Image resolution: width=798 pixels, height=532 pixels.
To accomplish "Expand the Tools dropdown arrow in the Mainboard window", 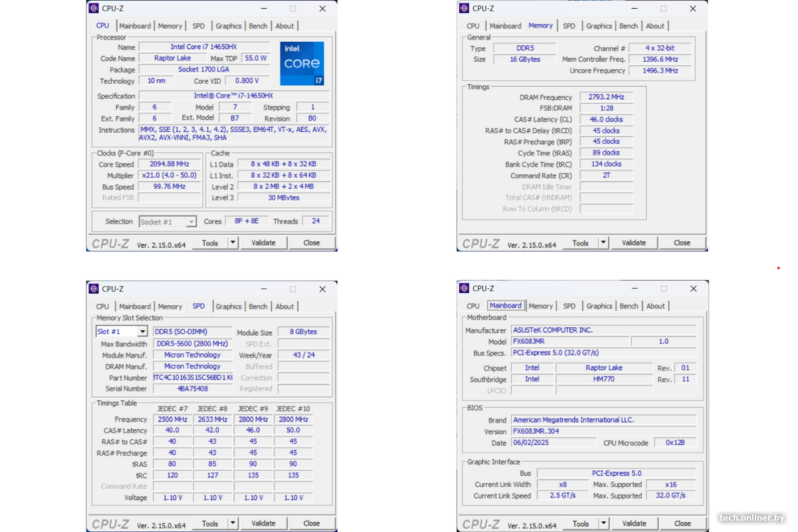I will point(603,523).
